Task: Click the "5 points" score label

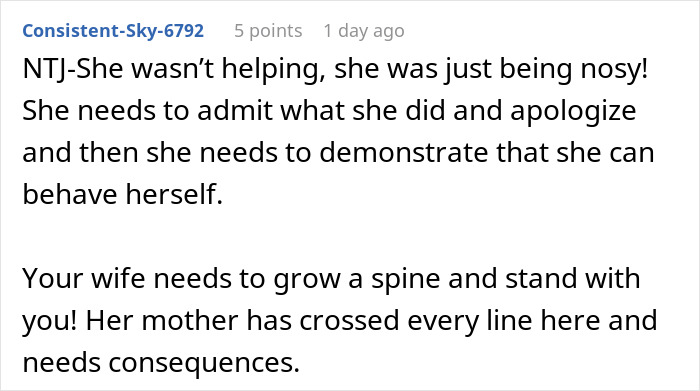Action: (x=268, y=31)
